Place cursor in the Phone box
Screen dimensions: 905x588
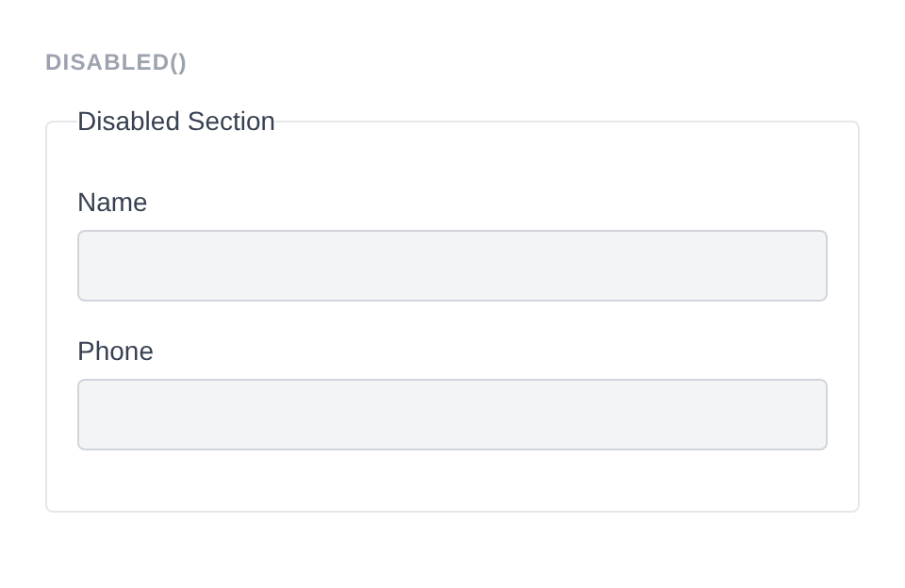click(x=452, y=415)
